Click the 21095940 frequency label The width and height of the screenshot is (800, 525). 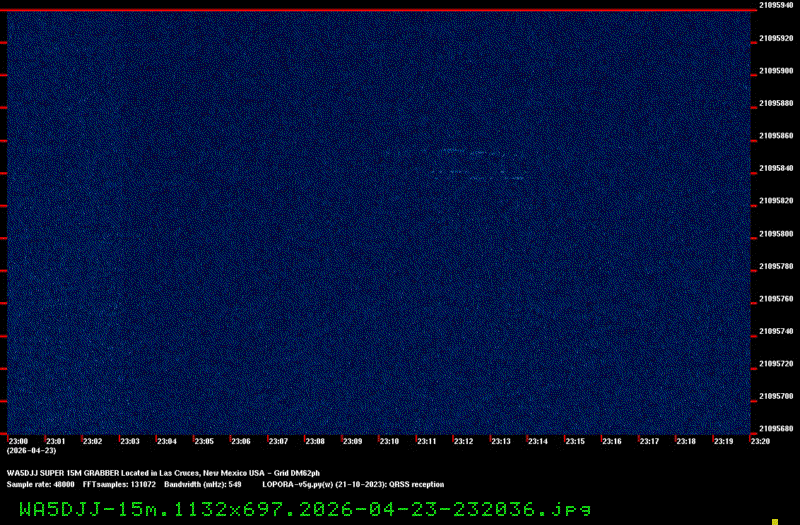click(776, 5)
